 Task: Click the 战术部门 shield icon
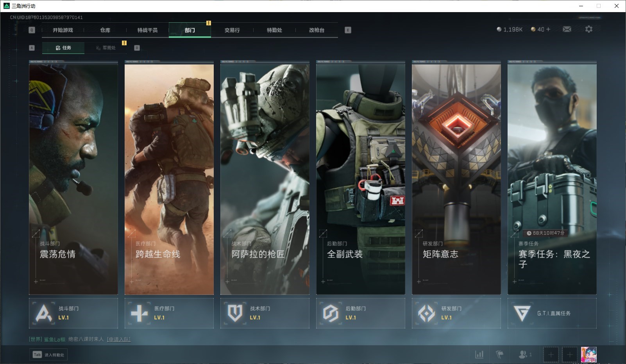tap(235, 313)
